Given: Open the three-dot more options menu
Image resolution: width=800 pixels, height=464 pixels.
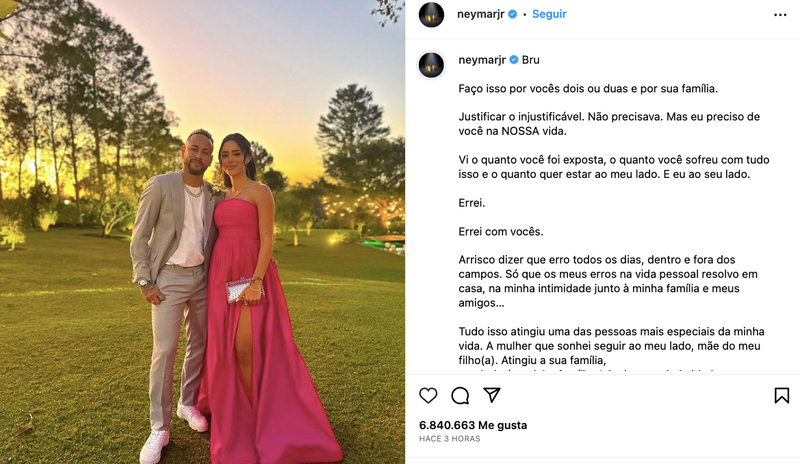Looking at the screenshot, I should (x=780, y=15).
